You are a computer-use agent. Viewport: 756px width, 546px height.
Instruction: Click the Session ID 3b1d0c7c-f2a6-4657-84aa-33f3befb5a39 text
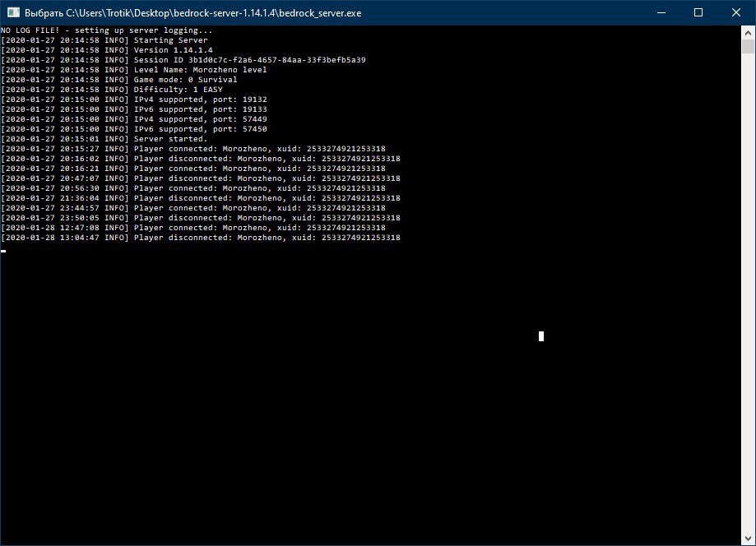(x=250, y=60)
